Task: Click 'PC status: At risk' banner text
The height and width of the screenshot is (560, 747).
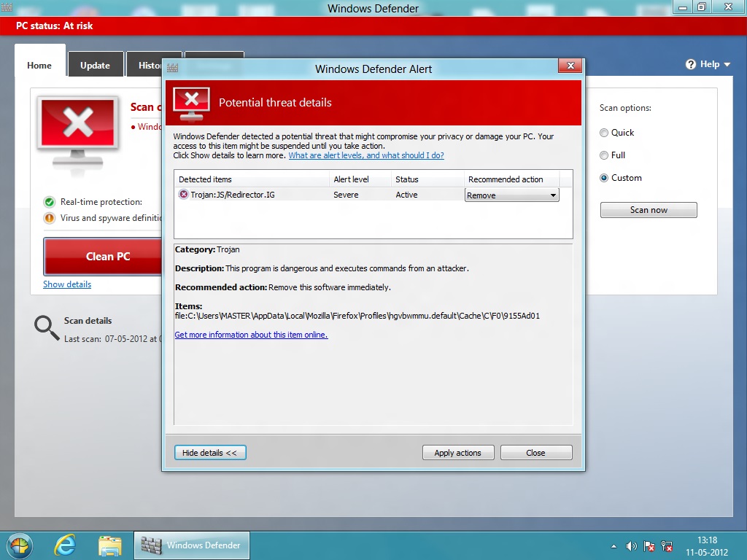Action: (54, 26)
